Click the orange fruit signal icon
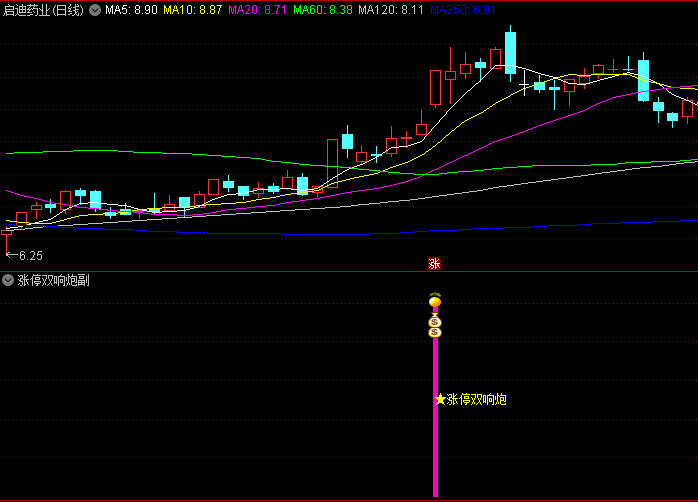The height and width of the screenshot is (502, 698). pyautogui.click(x=435, y=302)
